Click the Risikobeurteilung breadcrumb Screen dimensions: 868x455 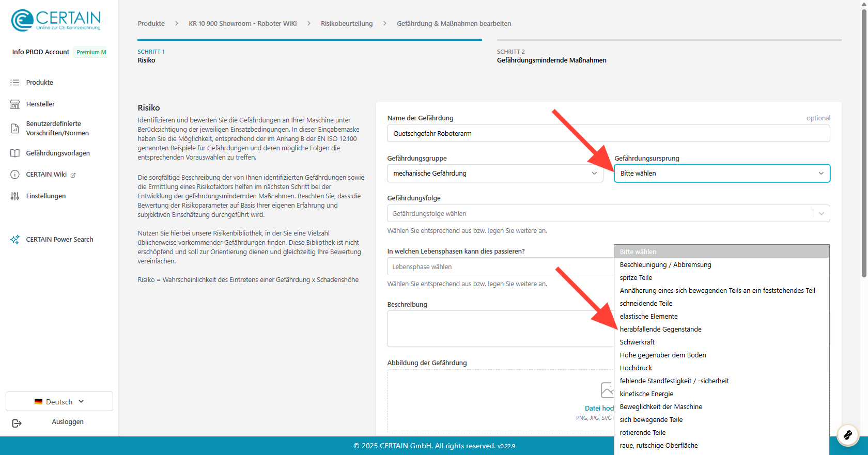coord(347,24)
